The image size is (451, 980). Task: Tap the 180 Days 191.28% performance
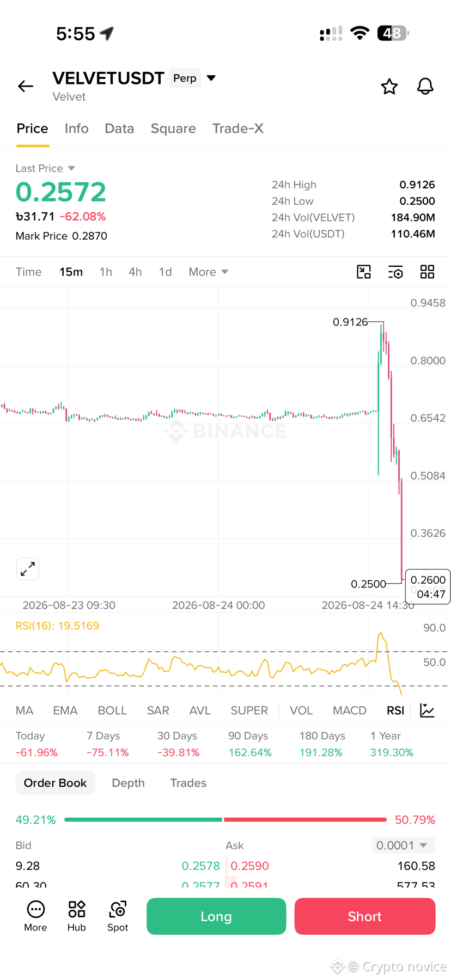322,744
